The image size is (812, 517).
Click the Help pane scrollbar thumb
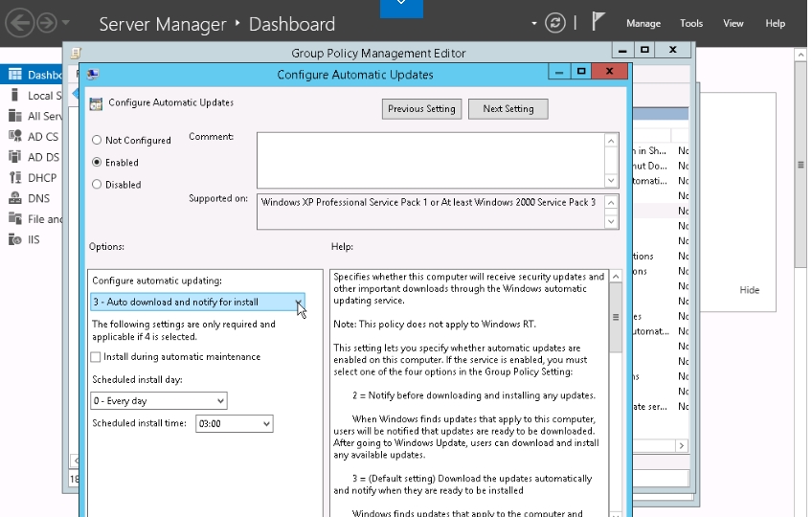point(616,318)
